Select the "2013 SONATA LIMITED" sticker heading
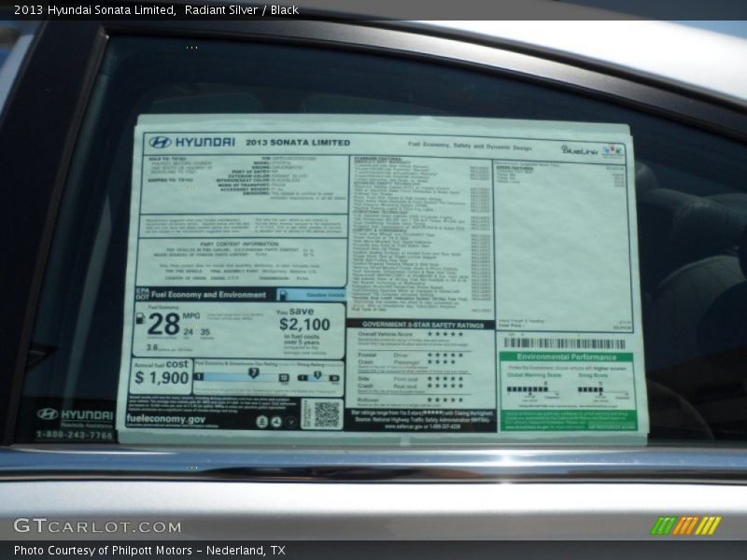 point(298,143)
